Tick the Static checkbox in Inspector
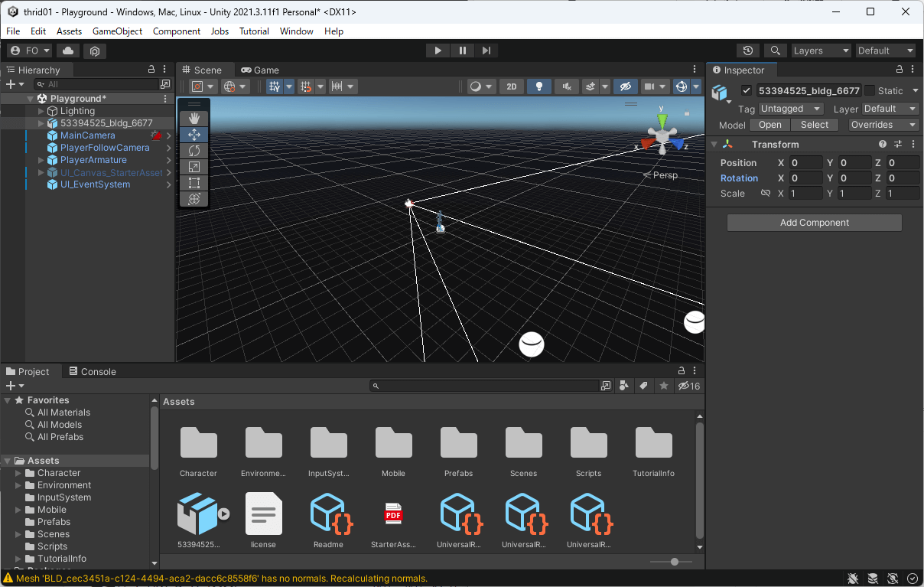 (x=870, y=90)
